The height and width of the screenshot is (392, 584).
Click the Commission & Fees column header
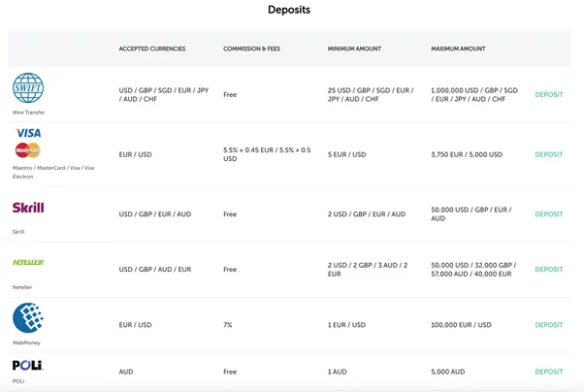click(x=251, y=49)
